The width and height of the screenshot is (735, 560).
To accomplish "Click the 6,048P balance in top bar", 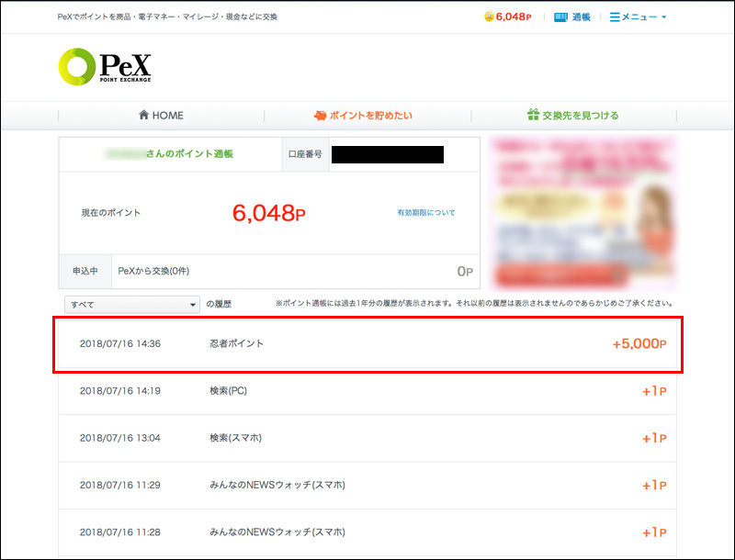I will (x=514, y=17).
